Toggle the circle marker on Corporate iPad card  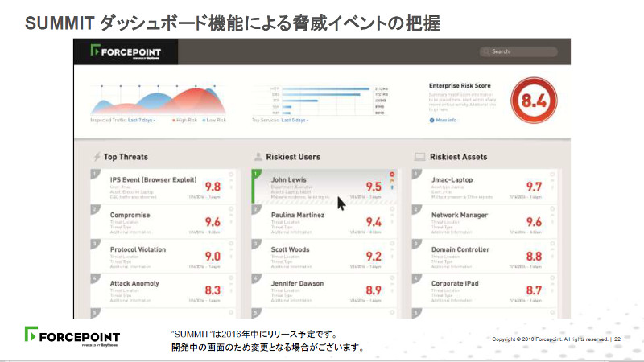pos(552,278)
